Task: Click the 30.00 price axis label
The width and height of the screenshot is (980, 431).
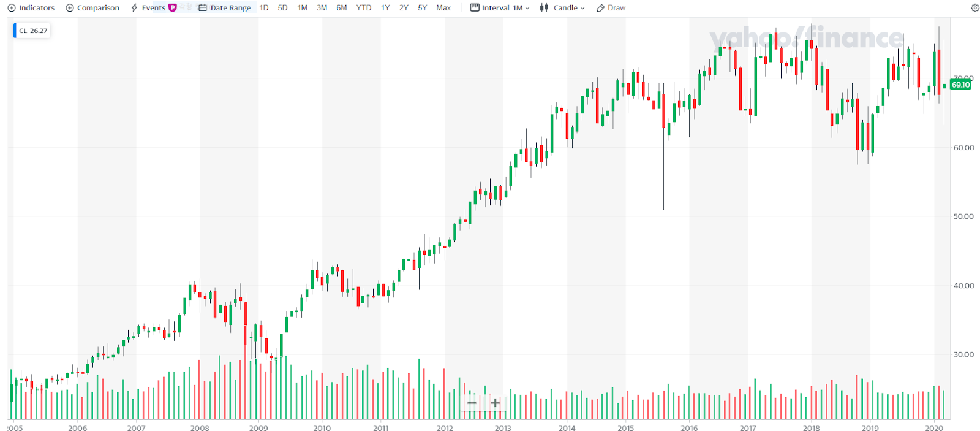Action: 963,354
